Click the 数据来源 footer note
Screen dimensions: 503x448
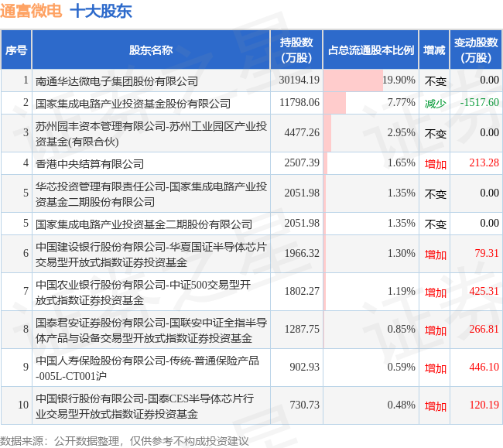(125, 441)
